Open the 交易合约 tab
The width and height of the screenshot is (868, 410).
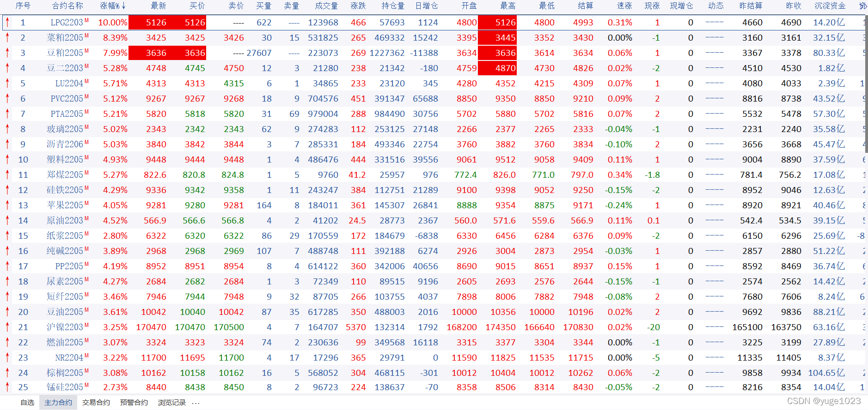96,403
